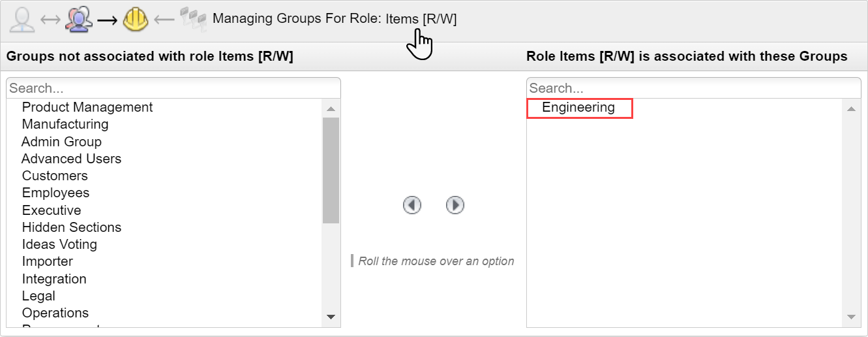868x337 pixels.
Task: Click the yellow hard hat role icon
Action: 136,20
